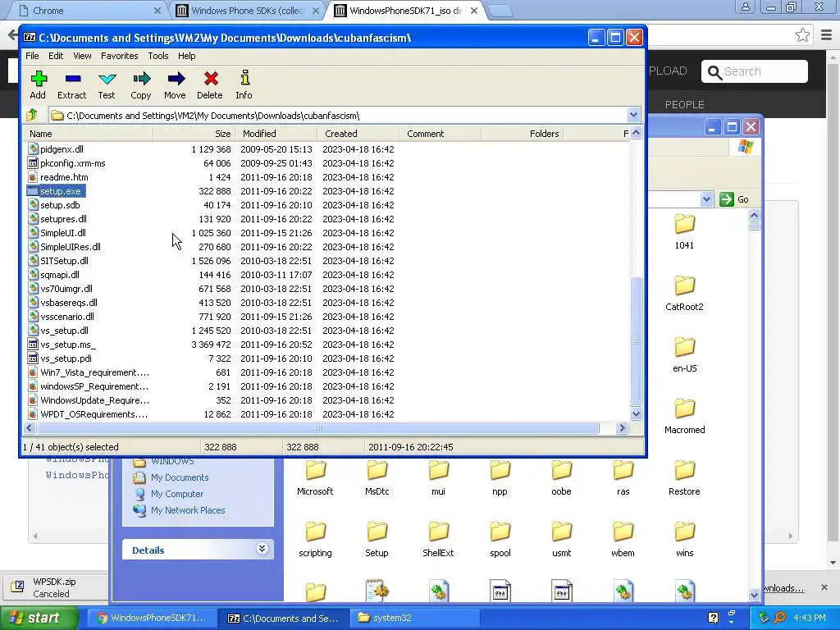Open the Tools menu
The width and height of the screenshot is (840, 630).
(x=158, y=56)
